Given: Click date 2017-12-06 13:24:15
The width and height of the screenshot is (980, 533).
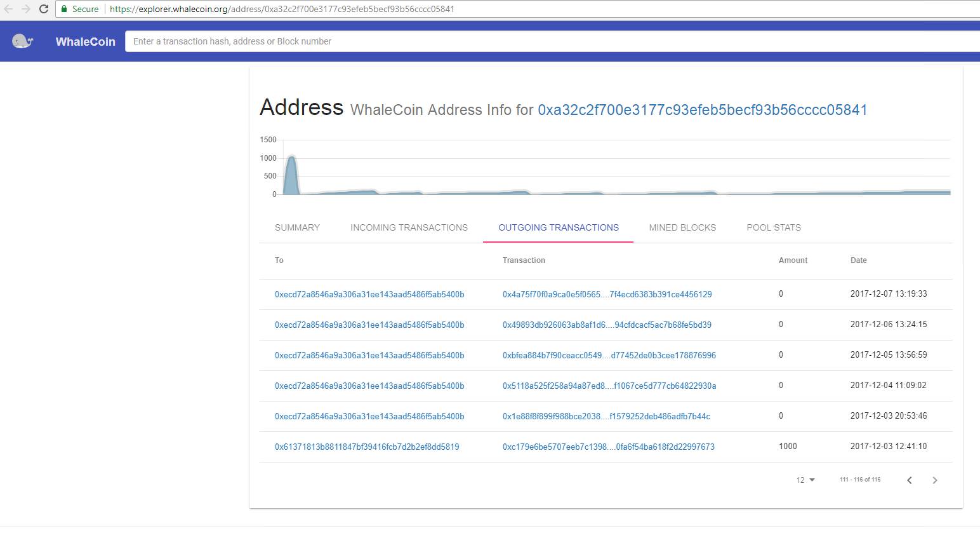Looking at the screenshot, I should (x=889, y=325).
